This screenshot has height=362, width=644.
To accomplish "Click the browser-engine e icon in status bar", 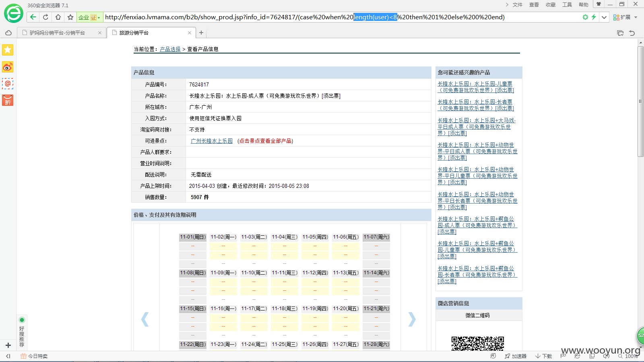I will point(578,356).
